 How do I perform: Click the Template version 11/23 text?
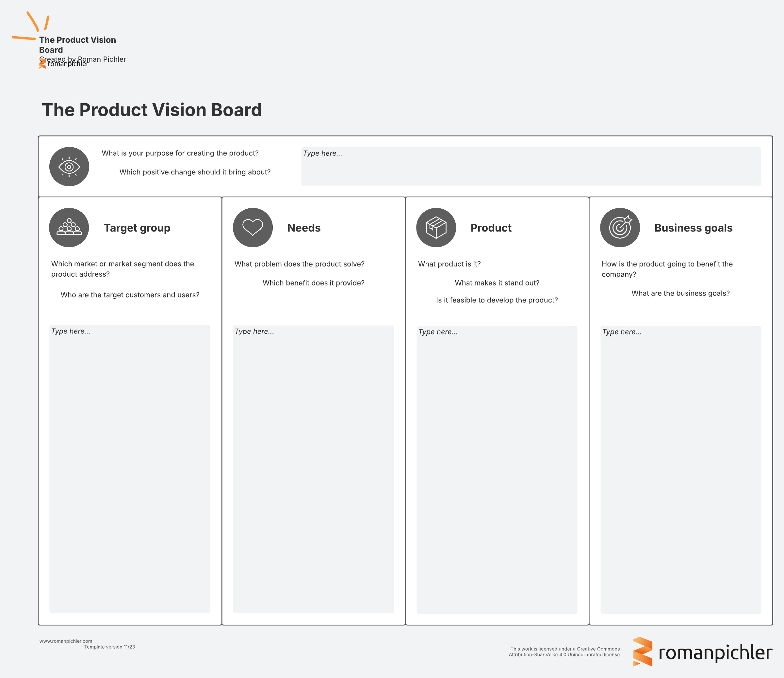(x=109, y=647)
